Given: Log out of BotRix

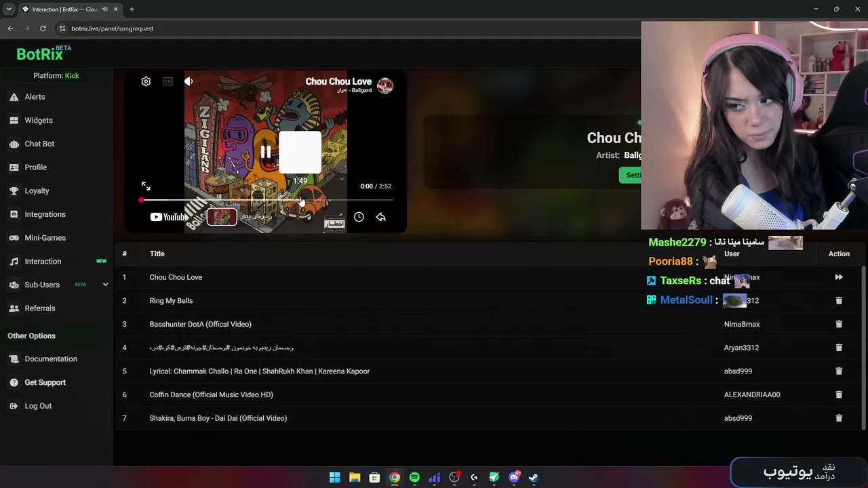Looking at the screenshot, I should [38, 406].
